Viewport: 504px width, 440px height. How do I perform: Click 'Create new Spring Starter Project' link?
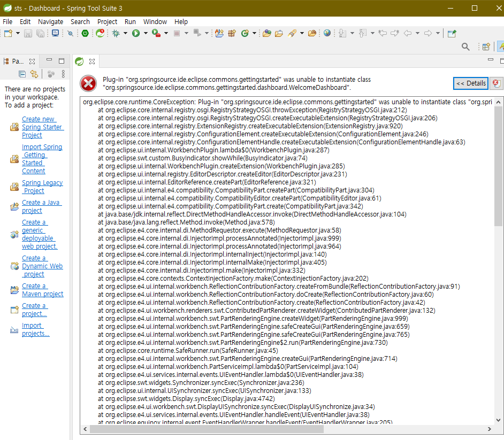pos(43,127)
